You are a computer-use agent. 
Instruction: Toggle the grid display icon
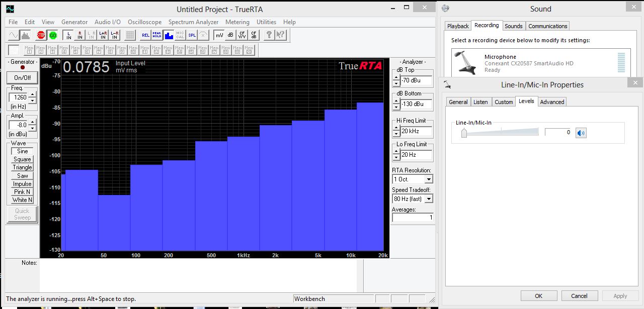(x=130, y=35)
